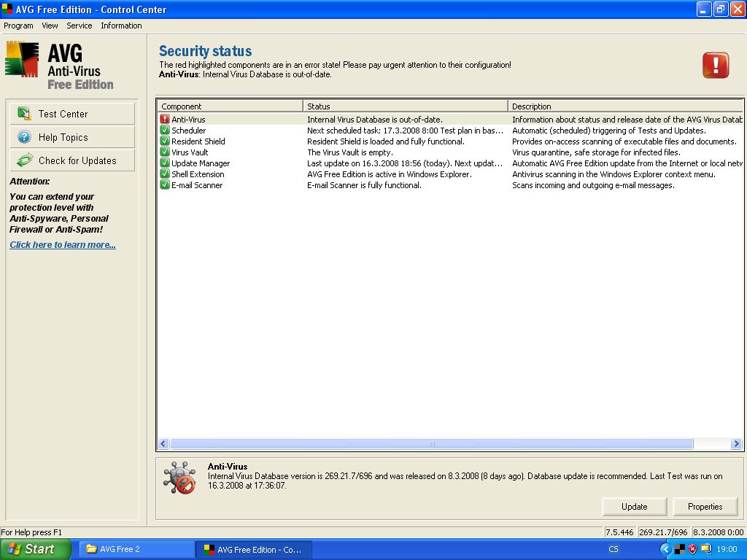Click the red exclamation security warning icon
This screenshot has width=747, height=560.
click(716, 65)
